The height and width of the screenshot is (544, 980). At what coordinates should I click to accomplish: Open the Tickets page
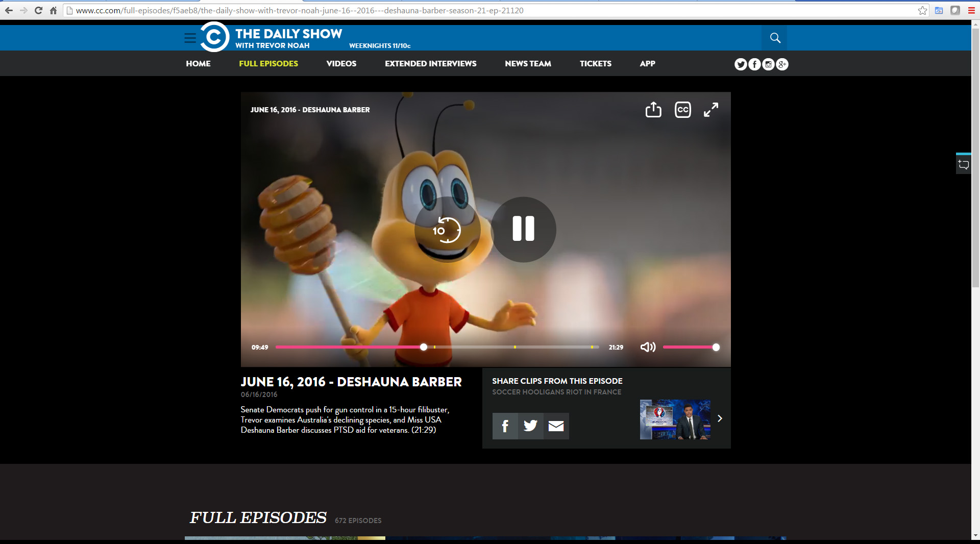(x=596, y=64)
